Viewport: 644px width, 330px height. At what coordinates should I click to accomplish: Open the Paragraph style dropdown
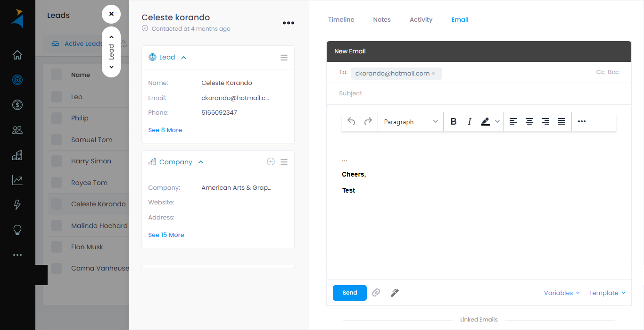(410, 121)
